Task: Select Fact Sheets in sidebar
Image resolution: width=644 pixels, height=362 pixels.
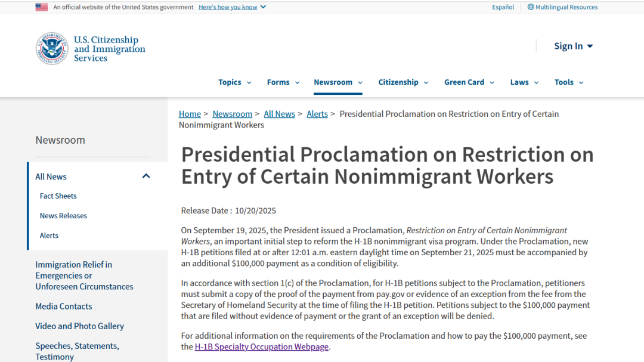Action: coord(58,196)
